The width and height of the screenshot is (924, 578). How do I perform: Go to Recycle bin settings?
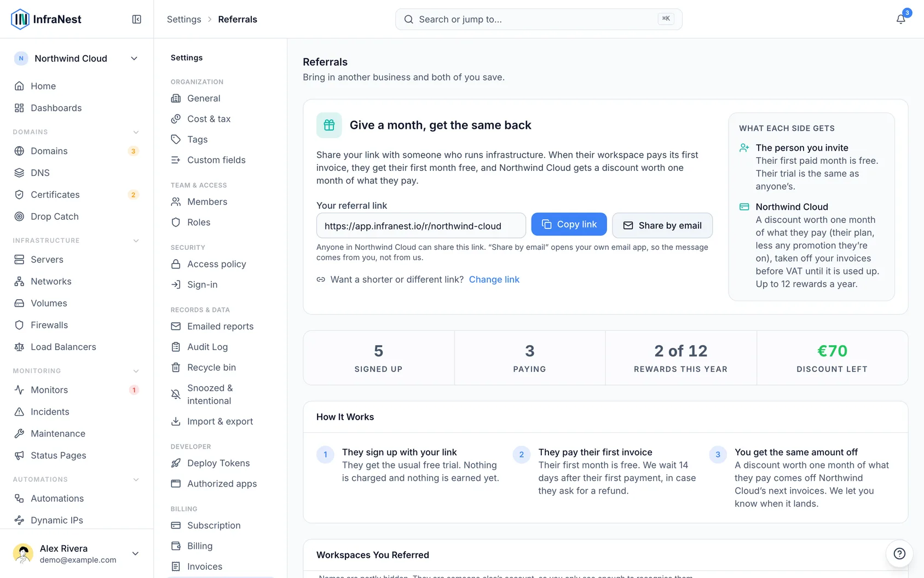[x=220, y=368]
